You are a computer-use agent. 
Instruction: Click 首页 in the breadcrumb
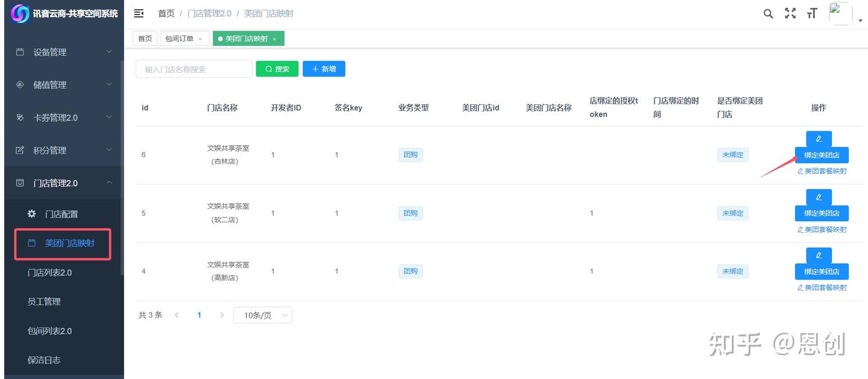[166, 13]
